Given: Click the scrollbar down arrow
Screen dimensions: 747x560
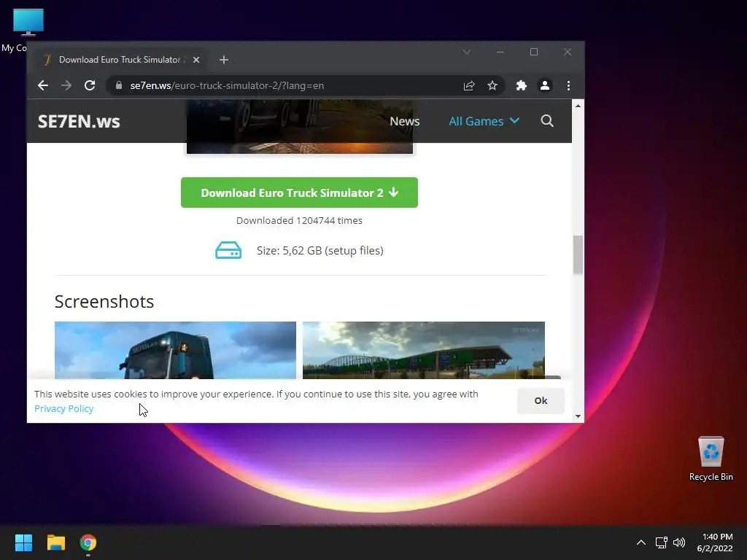Looking at the screenshot, I should 578,416.
